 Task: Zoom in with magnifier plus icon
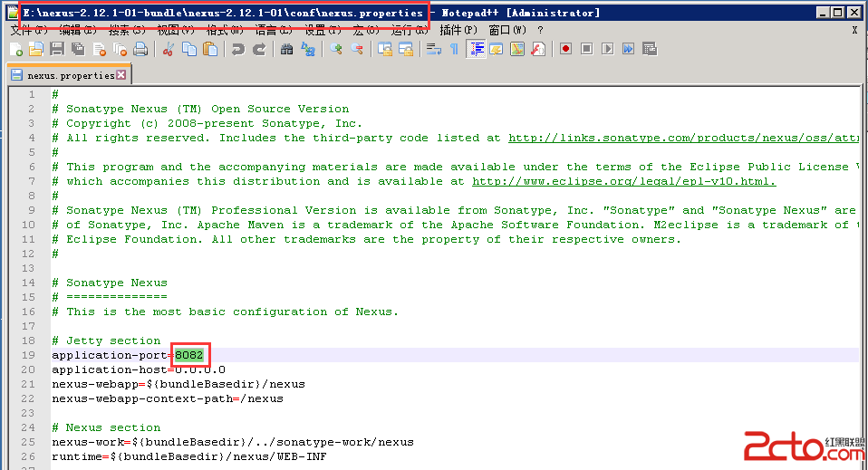(x=335, y=50)
